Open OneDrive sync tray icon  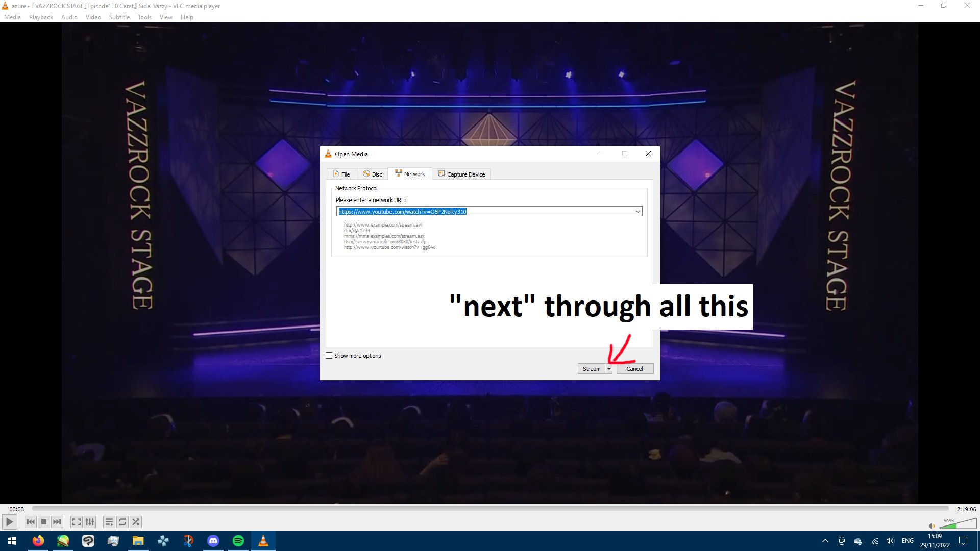pos(858,541)
